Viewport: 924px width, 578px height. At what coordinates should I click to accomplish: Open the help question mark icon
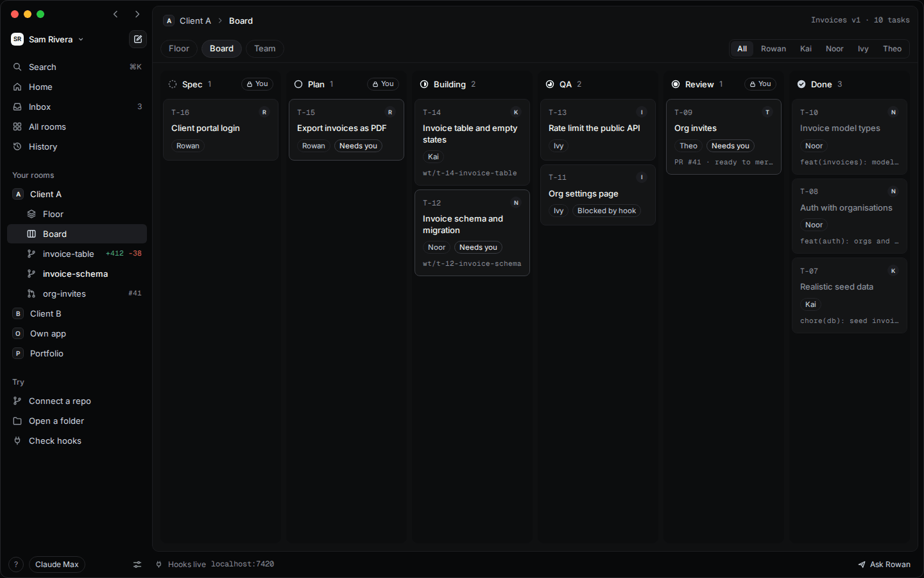(16, 565)
